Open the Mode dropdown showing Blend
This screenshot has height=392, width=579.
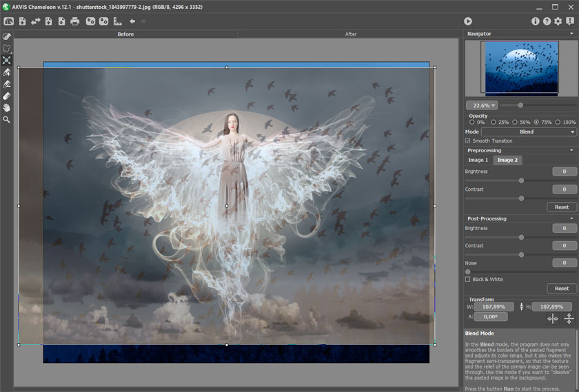[529, 132]
